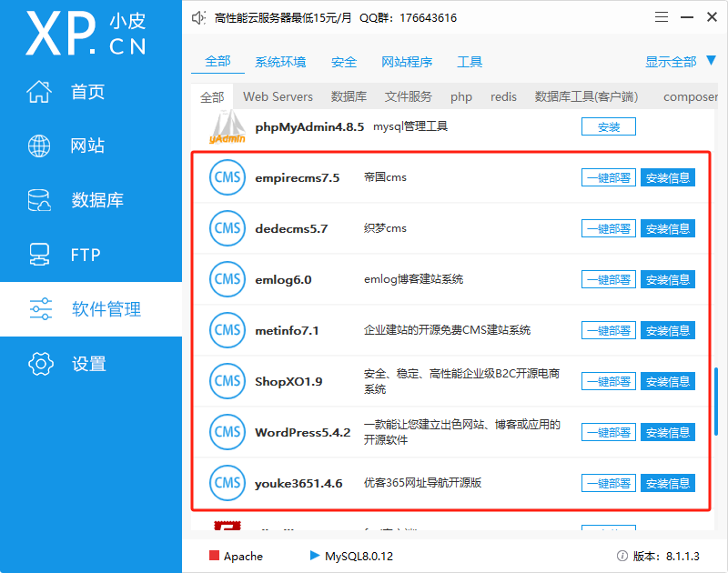Filter by 文件服务 sub-tab
This screenshot has width=728, height=573.
pos(408,97)
